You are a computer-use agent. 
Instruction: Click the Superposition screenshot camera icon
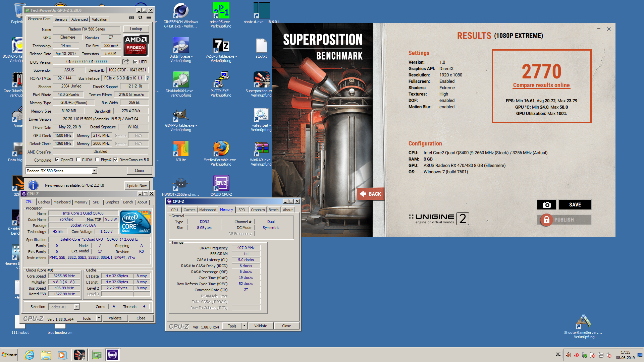(x=546, y=205)
